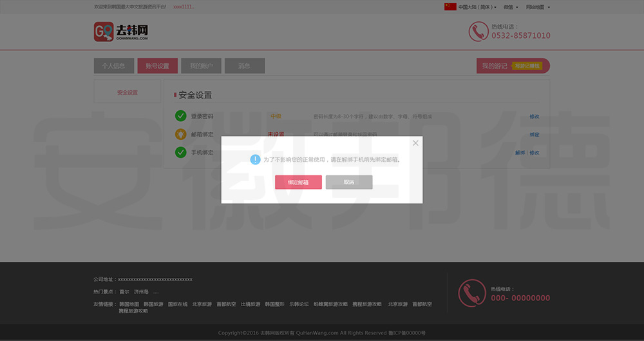This screenshot has height=341, width=644.
Task: Click the green check beside 登录密码
Action: coord(180,116)
